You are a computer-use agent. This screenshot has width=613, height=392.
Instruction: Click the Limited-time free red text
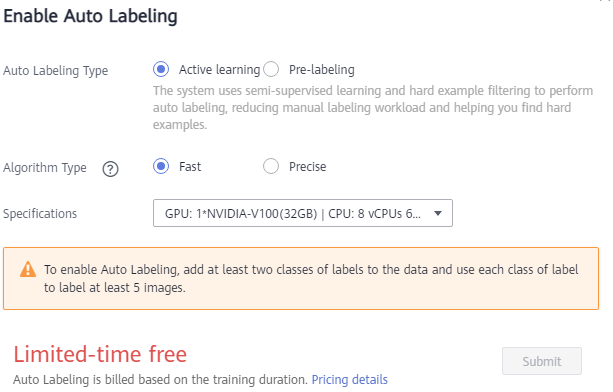(x=100, y=354)
